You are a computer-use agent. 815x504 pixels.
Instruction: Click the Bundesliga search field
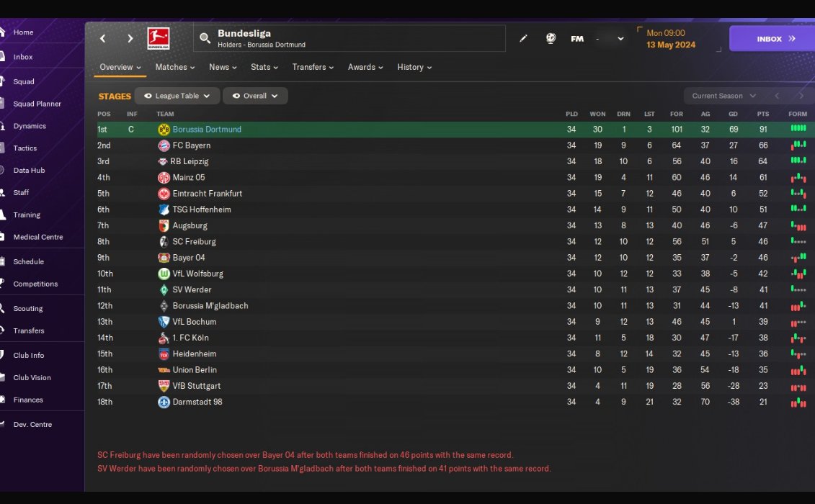tap(349, 38)
